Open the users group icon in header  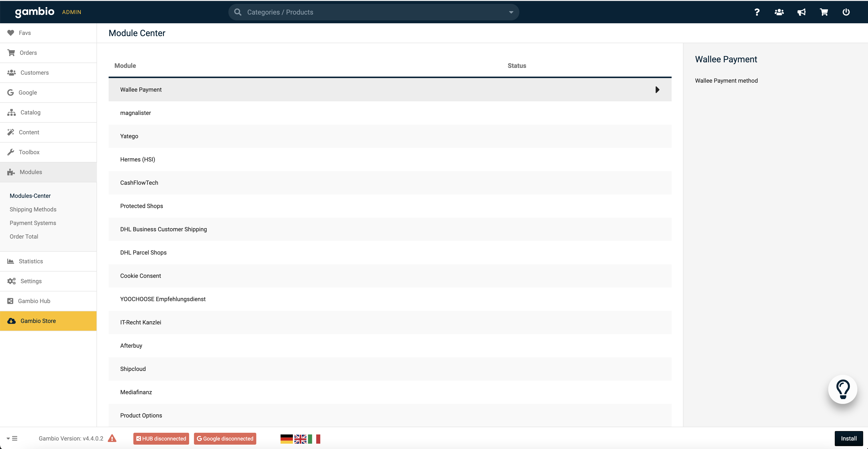779,12
